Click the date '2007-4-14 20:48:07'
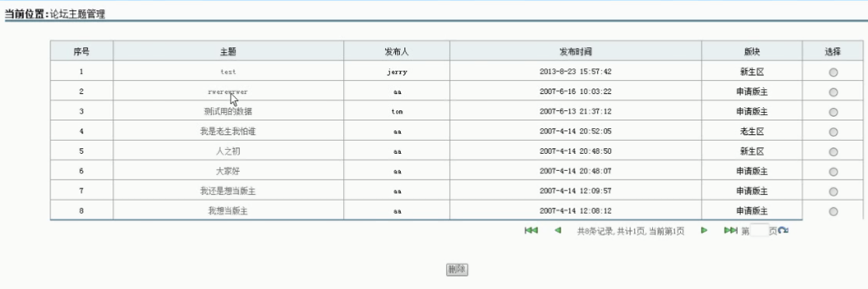Image resolution: width=868 pixels, height=289 pixels. (575, 172)
